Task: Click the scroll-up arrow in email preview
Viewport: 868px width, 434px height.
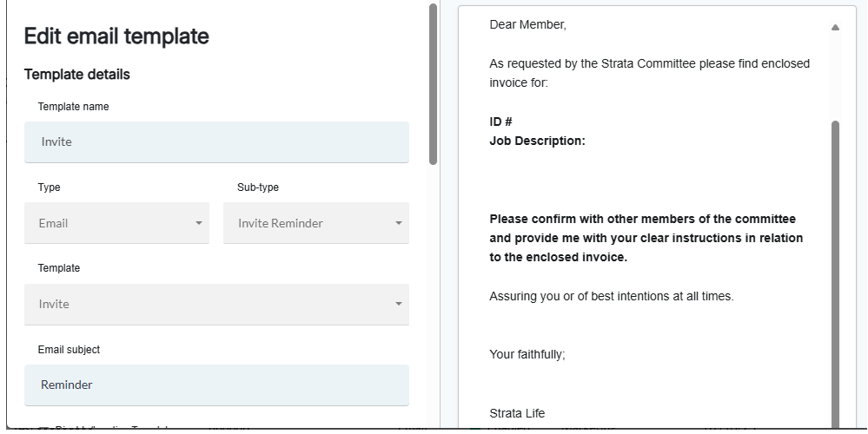Action: click(835, 28)
